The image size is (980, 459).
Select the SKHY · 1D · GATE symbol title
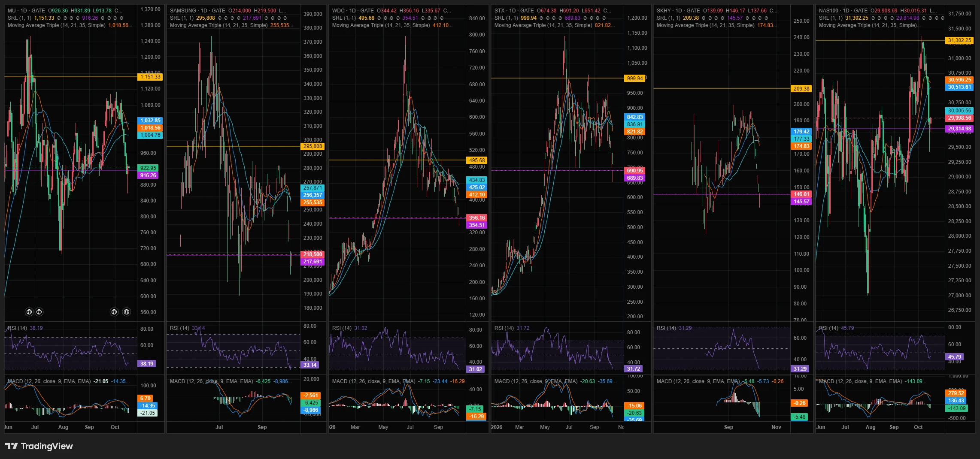tap(678, 11)
